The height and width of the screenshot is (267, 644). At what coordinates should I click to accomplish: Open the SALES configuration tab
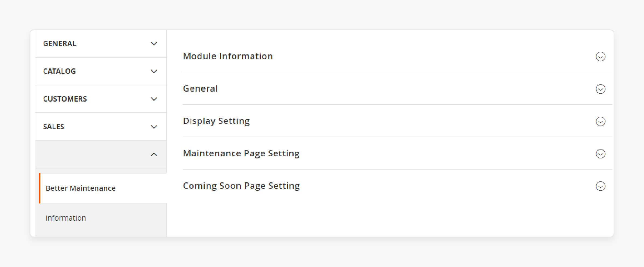click(x=101, y=127)
